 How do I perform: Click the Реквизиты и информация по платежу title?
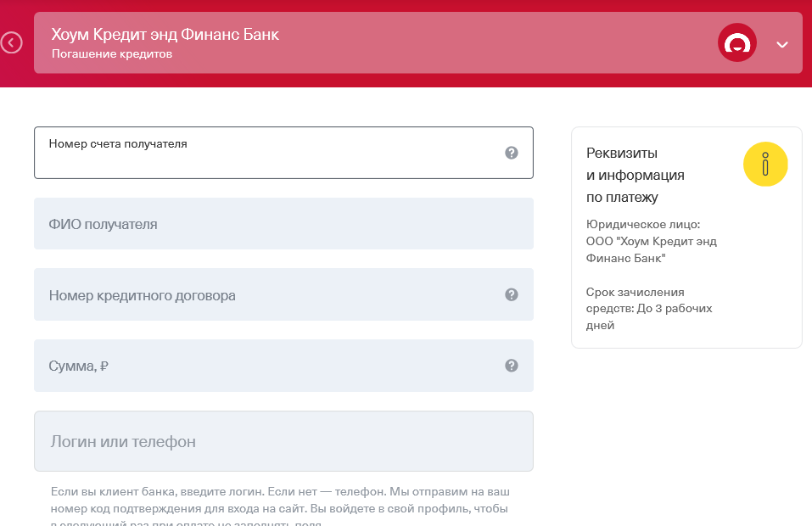coord(636,175)
